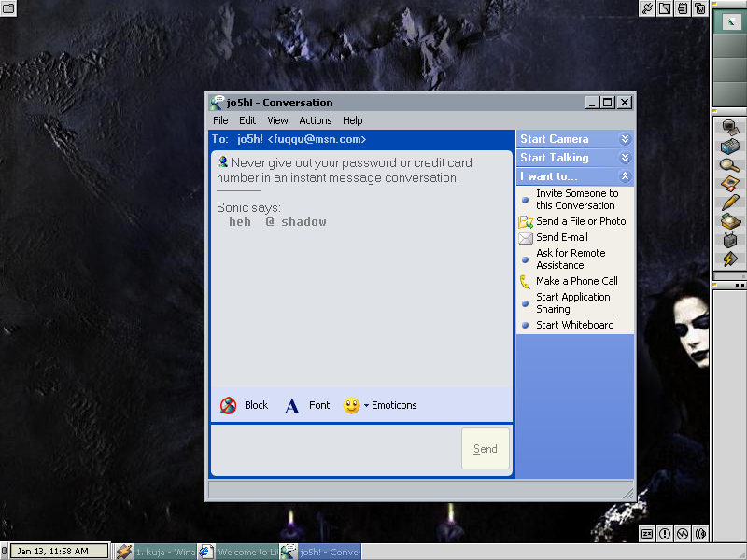Collapse the I want to... section
The image size is (747, 560).
pyautogui.click(x=625, y=176)
